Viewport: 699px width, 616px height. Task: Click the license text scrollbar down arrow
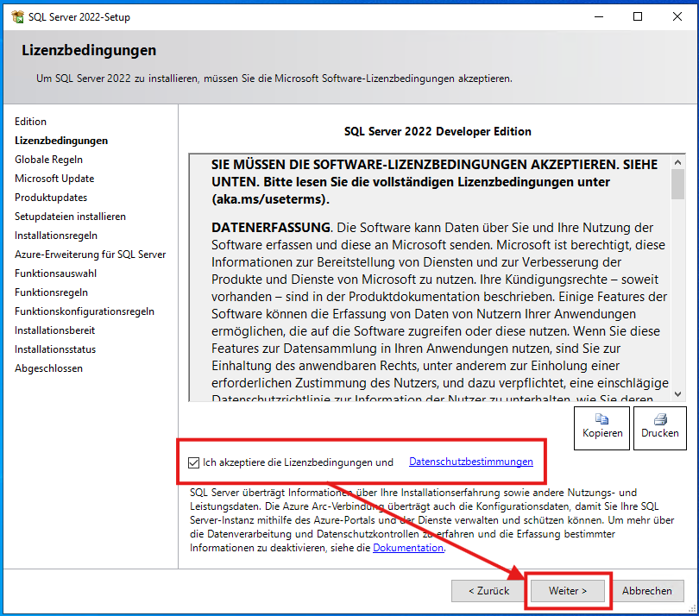679,392
